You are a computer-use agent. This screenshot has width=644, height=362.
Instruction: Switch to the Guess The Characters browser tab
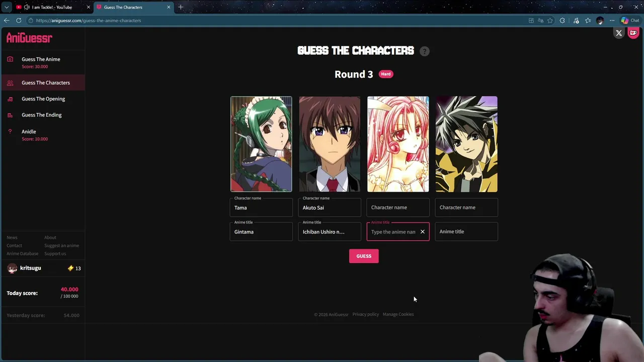pyautogui.click(x=133, y=8)
